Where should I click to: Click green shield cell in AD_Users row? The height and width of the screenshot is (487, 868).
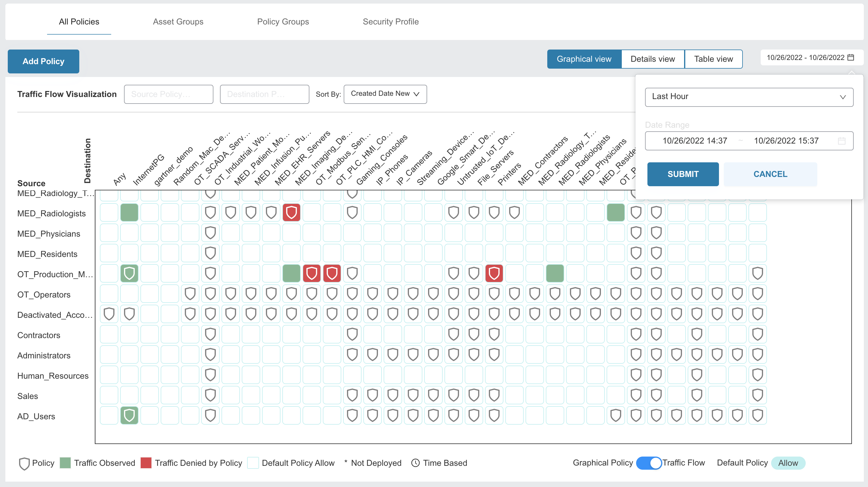(x=129, y=415)
